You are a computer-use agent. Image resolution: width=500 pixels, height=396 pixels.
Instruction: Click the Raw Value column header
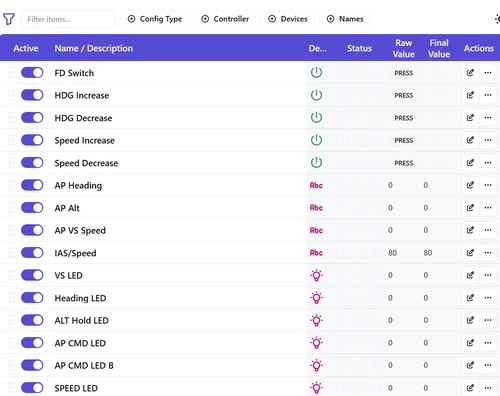[x=404, y=48]
